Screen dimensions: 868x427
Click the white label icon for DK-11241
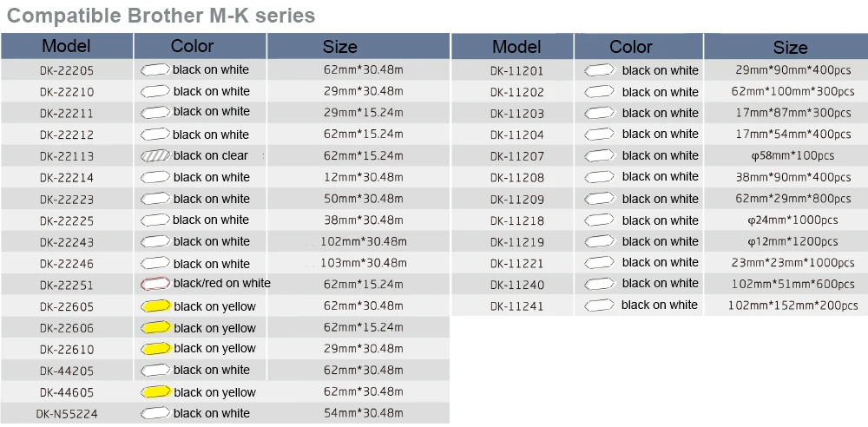600,305
